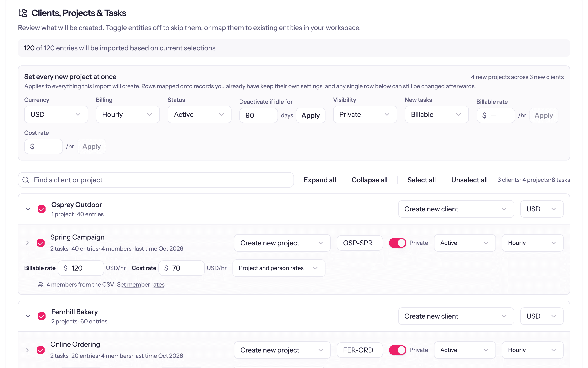
Task: Uncheck the Spring Campaign checkbox
Action: 41,243
